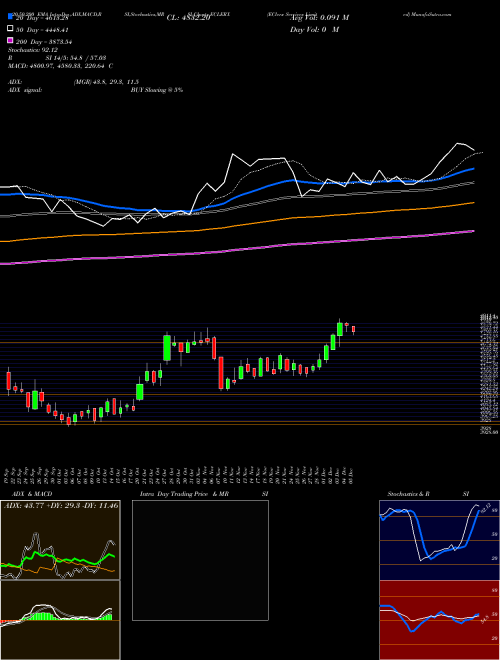Click the 'ADX: 43.77 +DY: 29.3' readout
This screenshot has width=500, height=660.
point(40,505)
